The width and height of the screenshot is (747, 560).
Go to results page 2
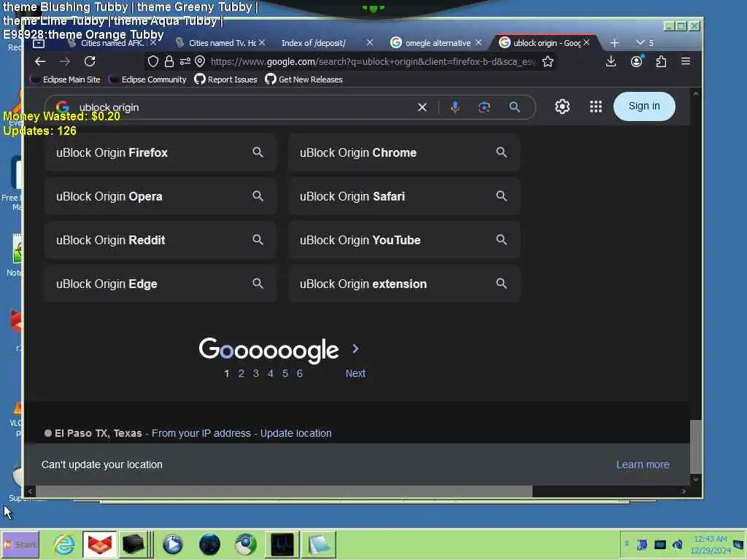(x=241, y=374)
